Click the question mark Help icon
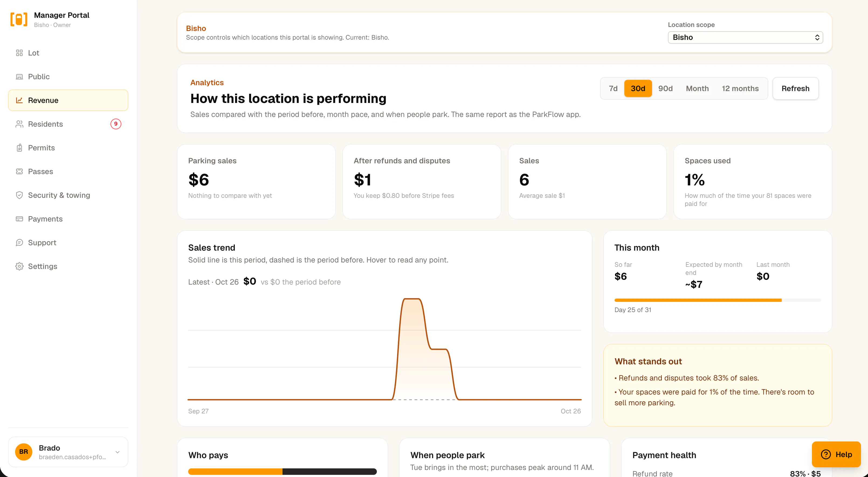The width and height of the screenshot is (868, 477). coord(825,454)
